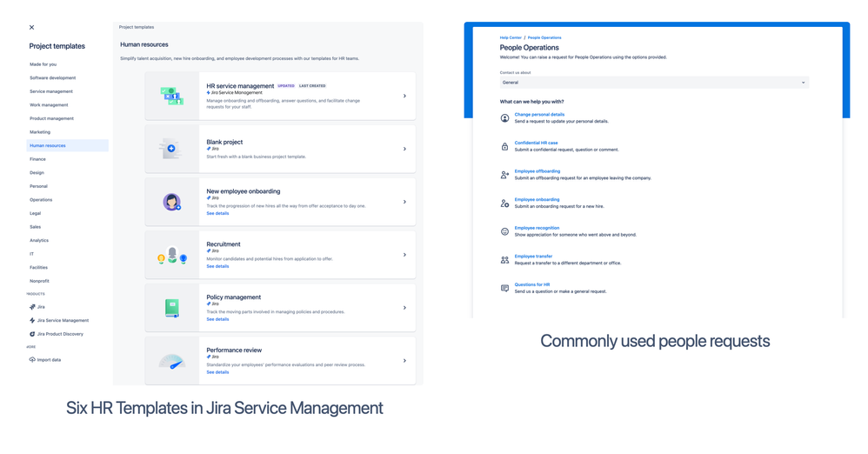Screen dimensions: 868x454
Task: Choose Product management category
Action: click(x=51, y=118)
